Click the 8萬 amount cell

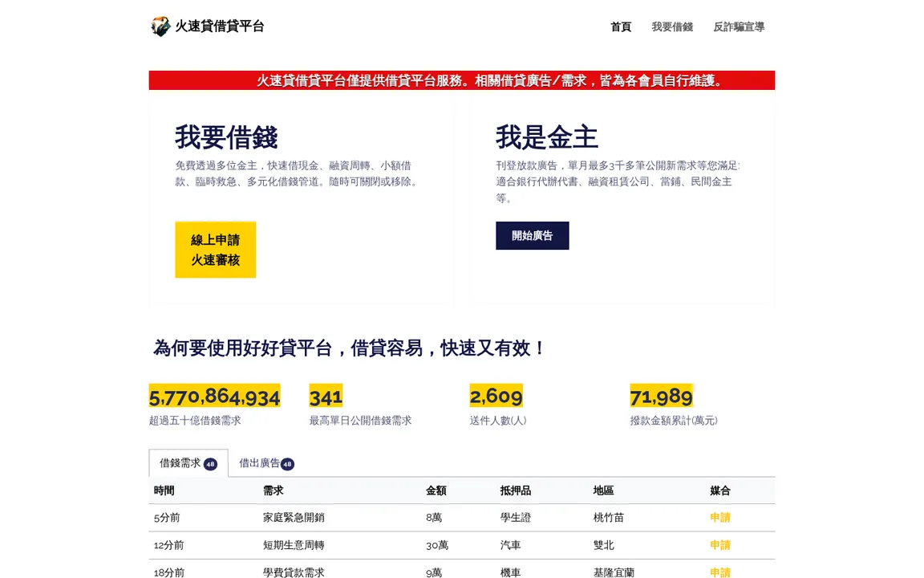[x=434, y=517]
